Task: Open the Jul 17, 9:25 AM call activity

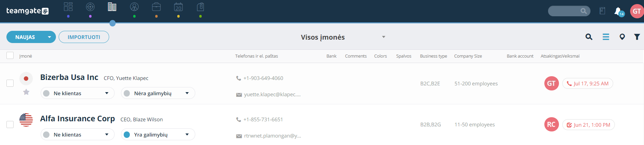Action: (587, 83)
